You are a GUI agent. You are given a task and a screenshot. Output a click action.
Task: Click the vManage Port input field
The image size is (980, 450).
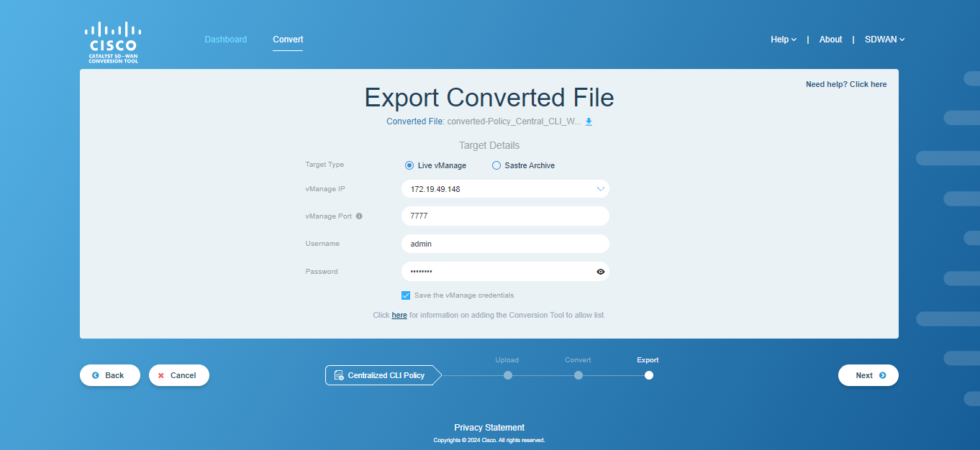(x=505, y=216)
